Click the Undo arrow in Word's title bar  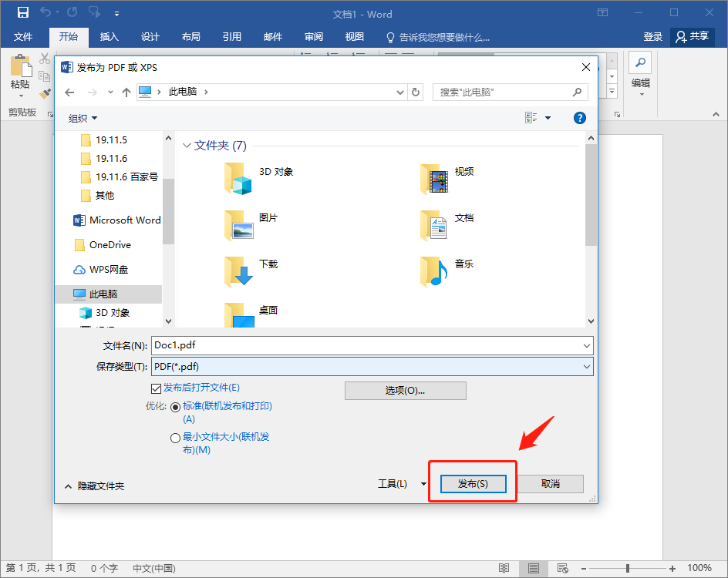tap(45, 12)
